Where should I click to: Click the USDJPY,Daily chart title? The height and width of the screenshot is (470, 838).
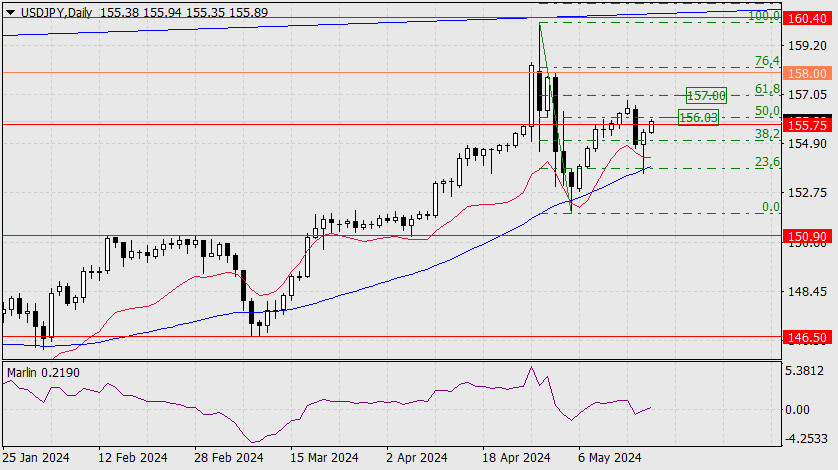pos(56,12)
